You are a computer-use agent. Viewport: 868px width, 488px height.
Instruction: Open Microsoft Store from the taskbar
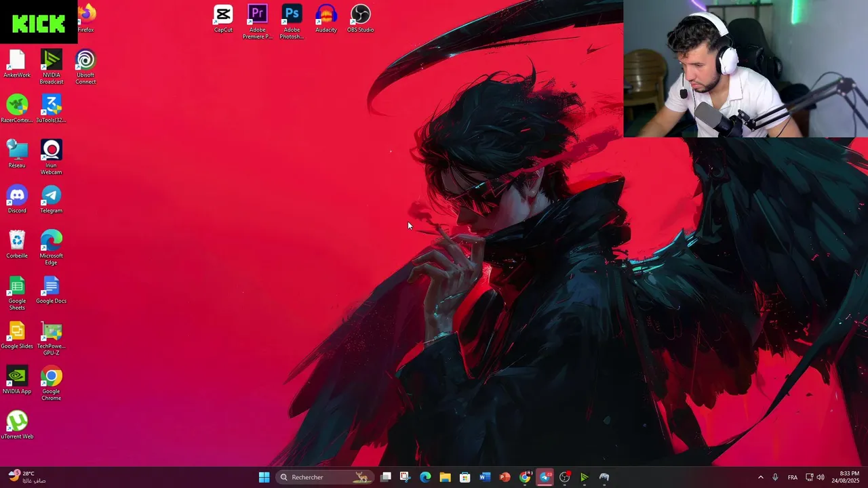point(465,477)
